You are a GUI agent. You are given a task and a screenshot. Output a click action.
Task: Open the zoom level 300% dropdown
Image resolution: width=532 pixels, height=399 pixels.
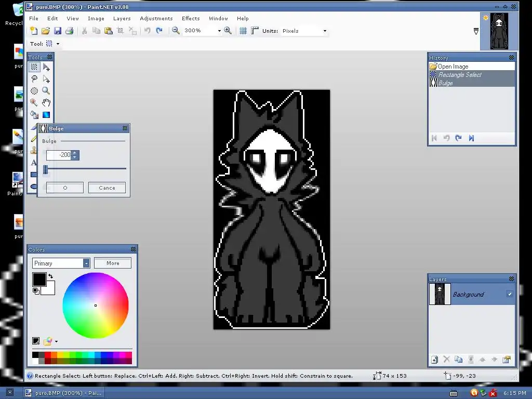[x=219, y=31]
